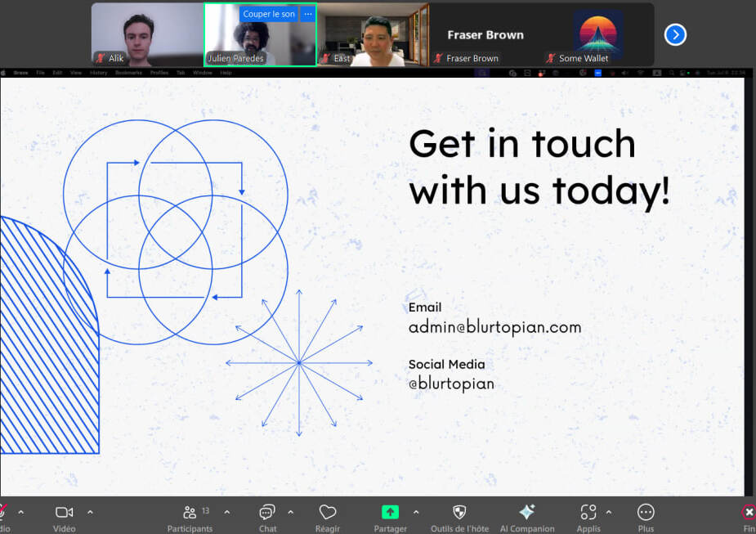The width and height of the screenshot is (756, 534).
Task: Open the Plus more-options menu
Action: point(646,518)
